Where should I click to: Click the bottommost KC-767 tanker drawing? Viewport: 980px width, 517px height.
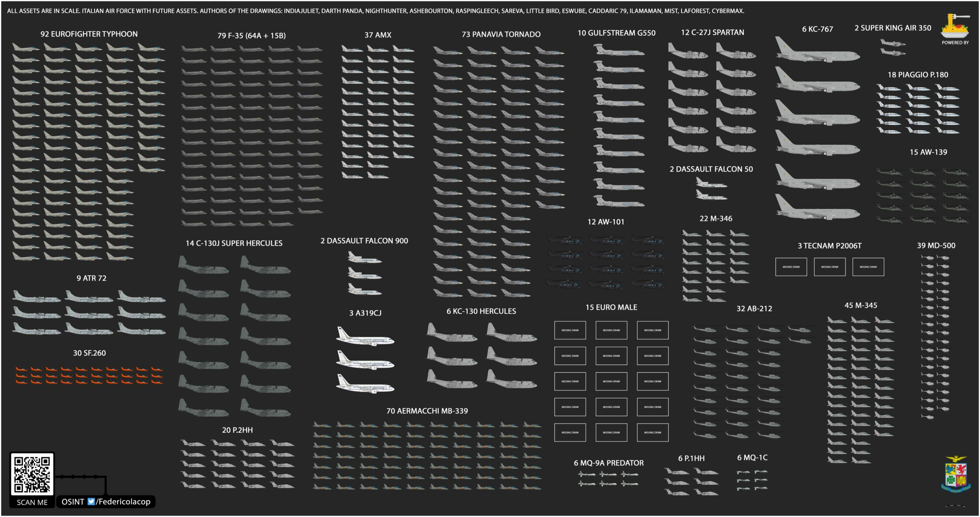pyautogui.click(x=818, y=207)
